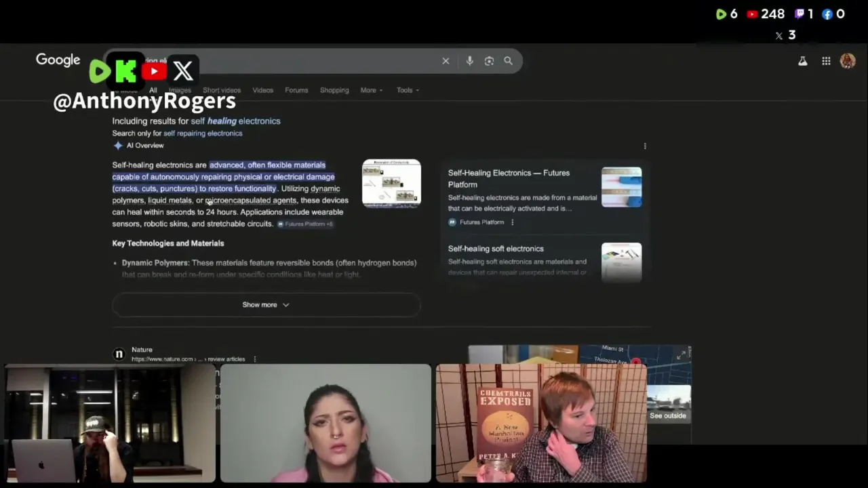Expand AI Overview with Show more
Screen dimensions: 868x488
pos(266,305)
